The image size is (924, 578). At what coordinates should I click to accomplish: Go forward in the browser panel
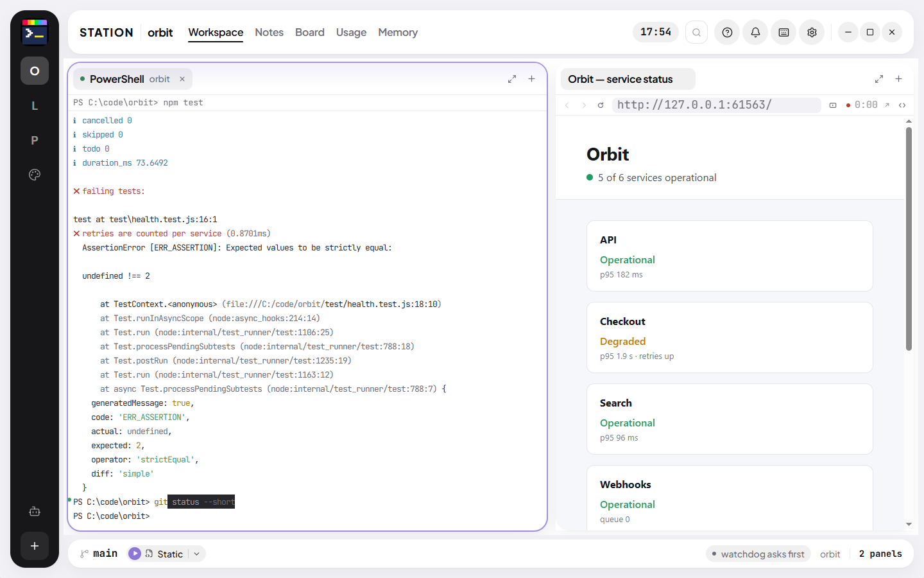[x=584, y=105]
